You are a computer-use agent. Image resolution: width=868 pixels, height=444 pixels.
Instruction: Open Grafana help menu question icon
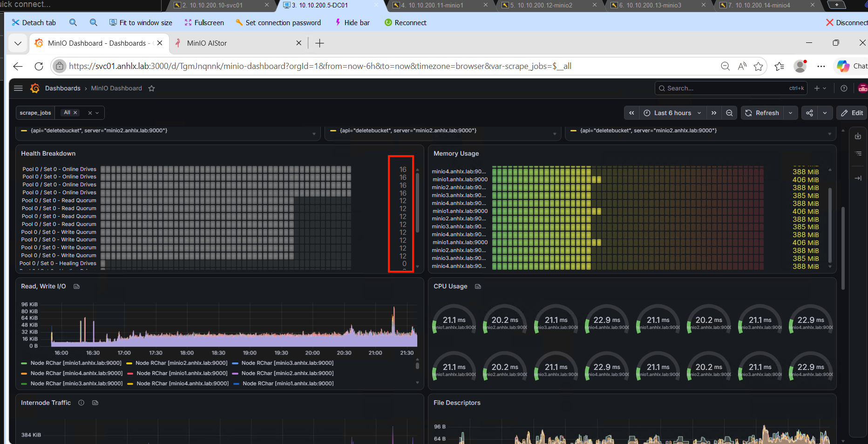(x=844, y=88)
